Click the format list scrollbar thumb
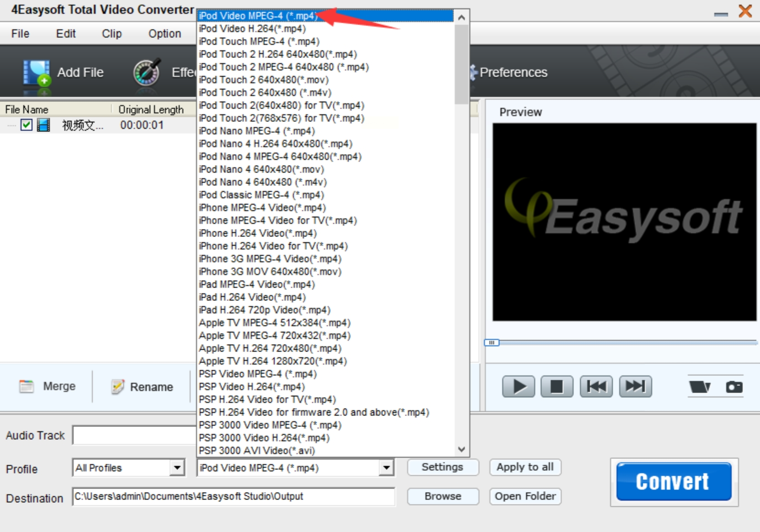Image resolution: width=760 pixels, height=532 pixels. pyautogui.click(x=462, y=64)
